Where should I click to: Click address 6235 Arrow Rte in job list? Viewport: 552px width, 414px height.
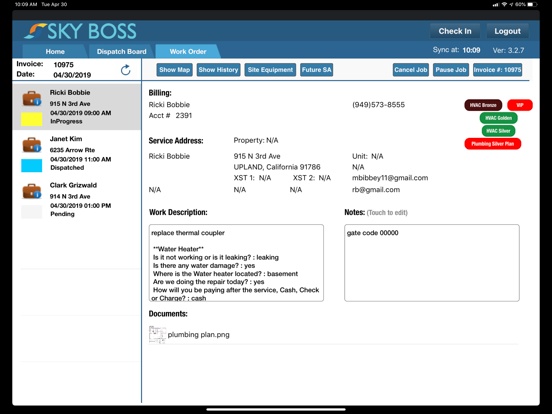pos(72,150)
